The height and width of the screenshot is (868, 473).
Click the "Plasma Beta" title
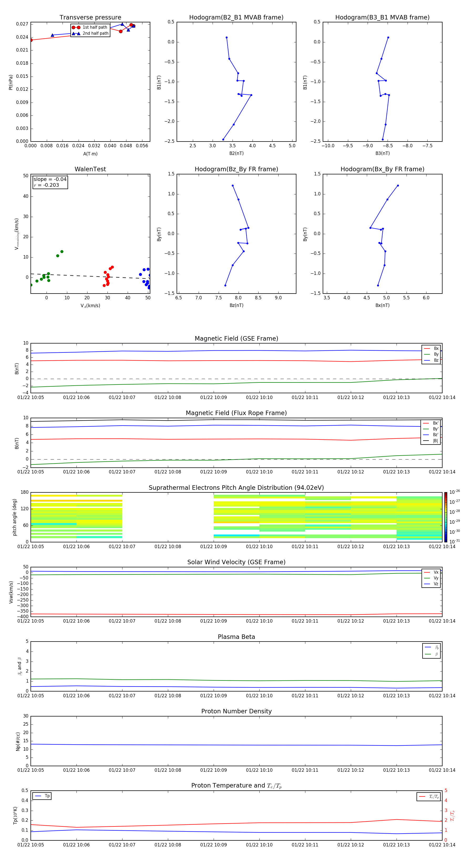pos(236,637)
